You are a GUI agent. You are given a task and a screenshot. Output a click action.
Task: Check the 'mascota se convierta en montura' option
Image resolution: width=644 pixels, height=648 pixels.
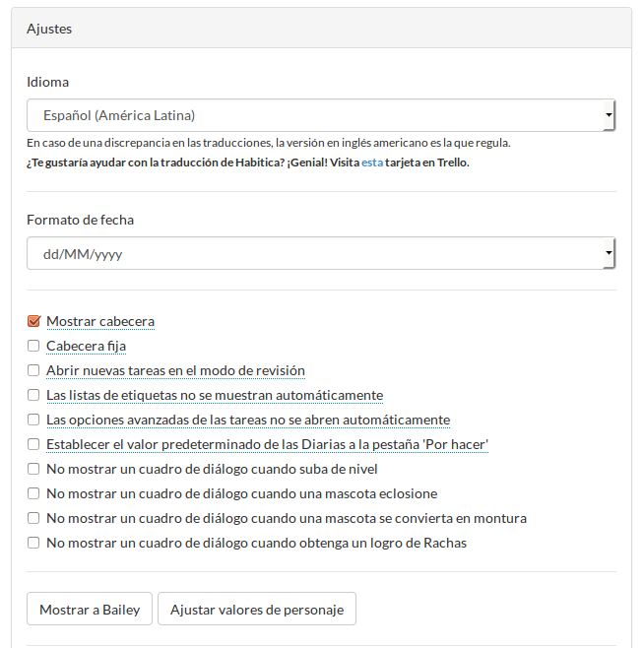click(x=33, y=518)
